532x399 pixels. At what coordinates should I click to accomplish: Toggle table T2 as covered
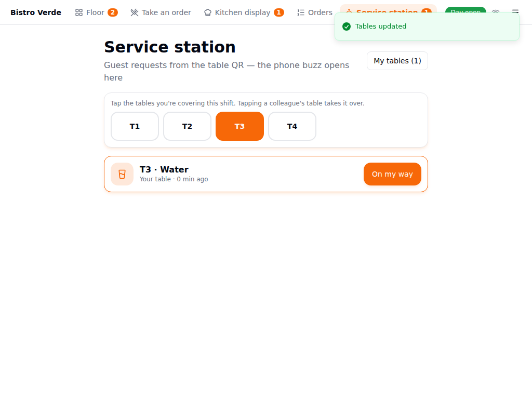tap(187, 126)
